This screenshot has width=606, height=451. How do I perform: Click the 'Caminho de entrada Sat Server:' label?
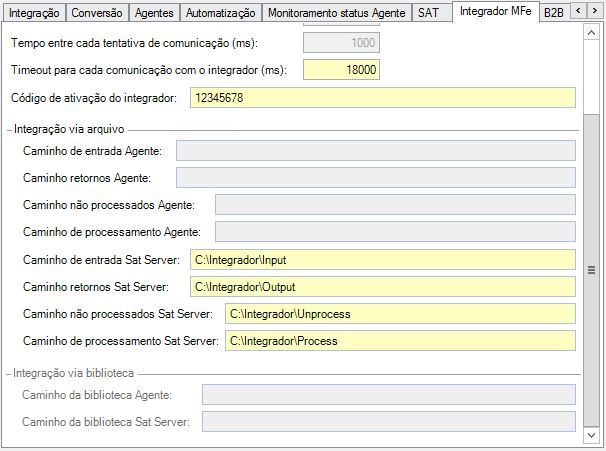(x=101, y=260)
